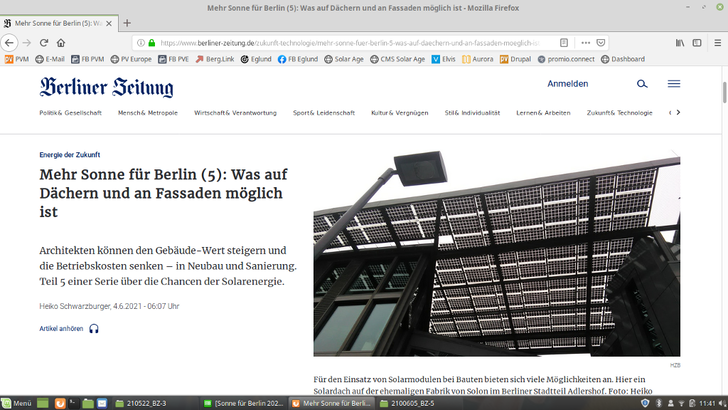
Task: Open the Firefox application menu
Action: pos(716,43)
